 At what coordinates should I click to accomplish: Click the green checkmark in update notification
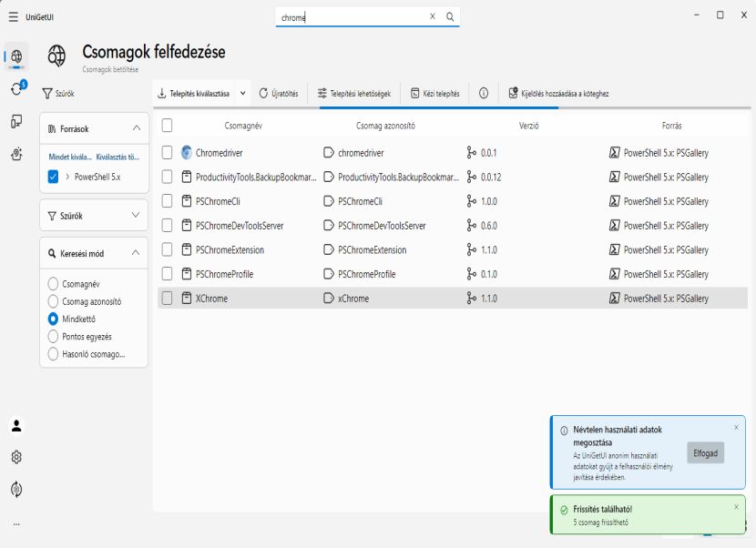(x=564, y=510)
